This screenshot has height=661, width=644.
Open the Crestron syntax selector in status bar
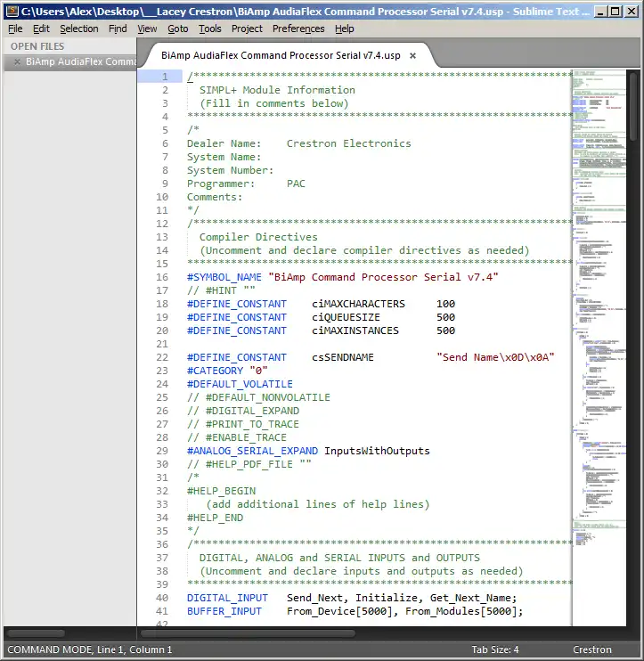(591, 649)
